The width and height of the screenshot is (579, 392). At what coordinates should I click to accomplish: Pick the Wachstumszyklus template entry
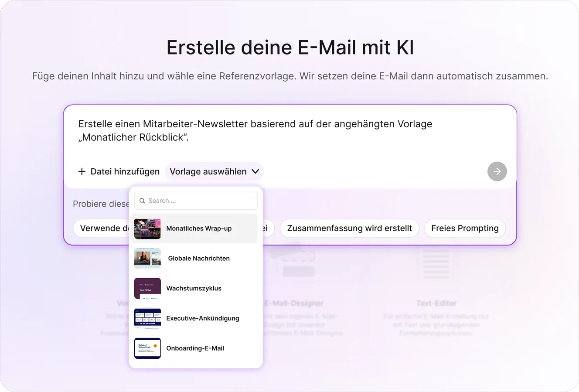pos(194,288)
